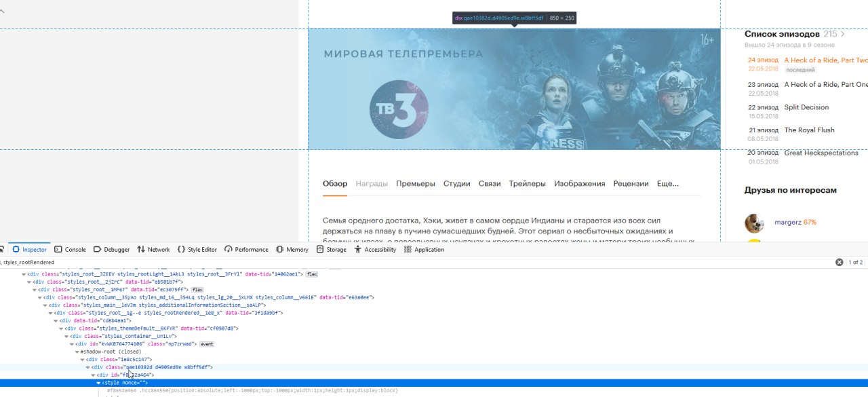Open the Рецензии tab
This screenshot has height=397, width=868.
click(x=631, y=184)
